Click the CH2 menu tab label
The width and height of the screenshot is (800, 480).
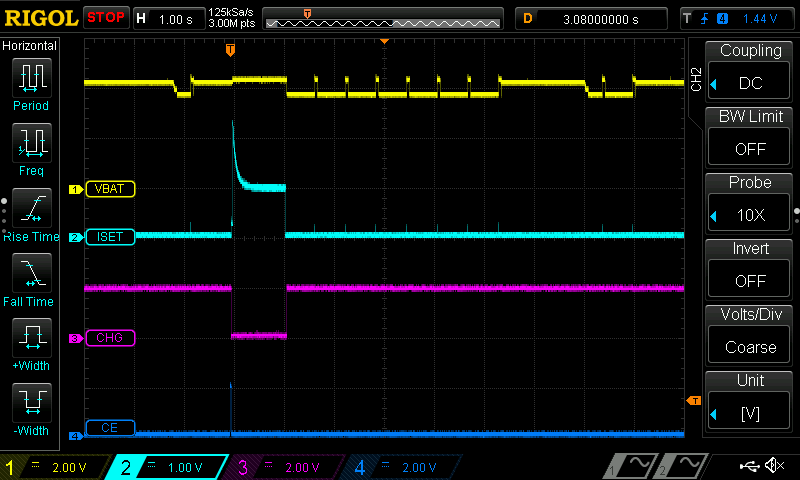point(696,79)
